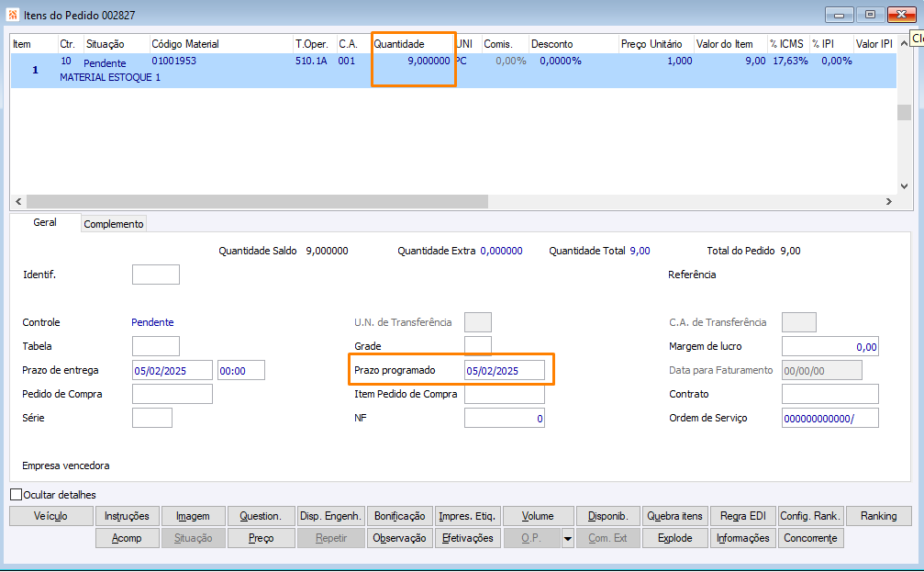The image size is (924, 572).
Task: Click the Identif. input field
Action: point(156,275)
